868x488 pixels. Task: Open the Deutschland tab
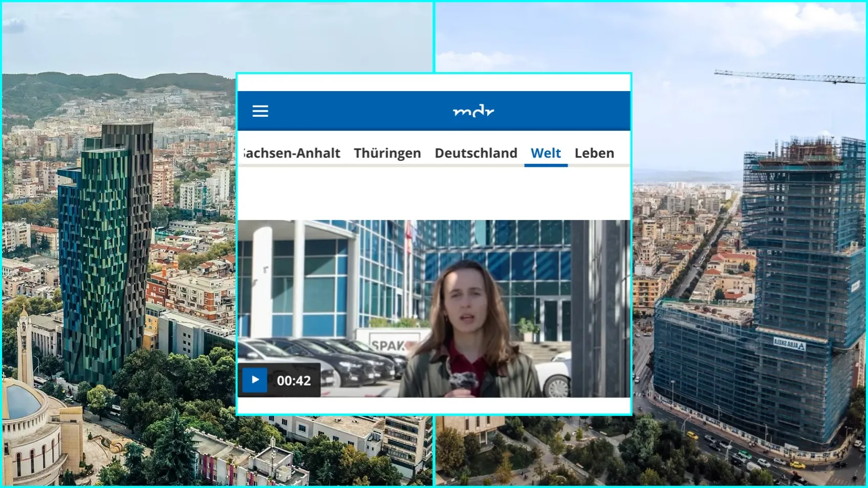[476, 153]
